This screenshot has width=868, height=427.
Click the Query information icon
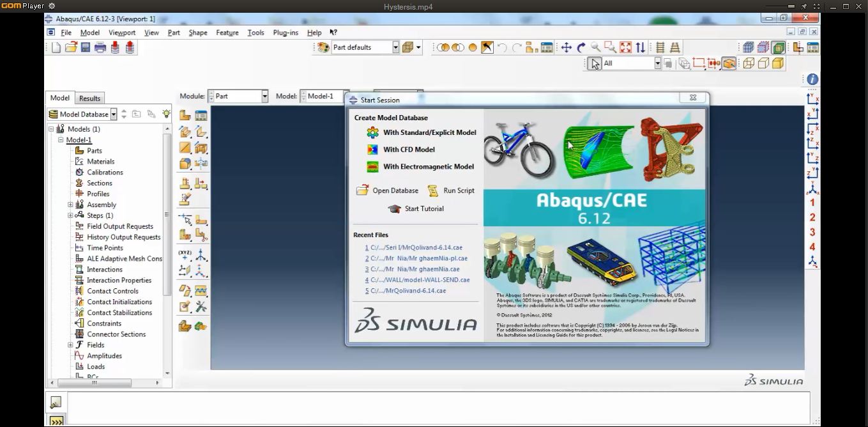pos(812,79)
